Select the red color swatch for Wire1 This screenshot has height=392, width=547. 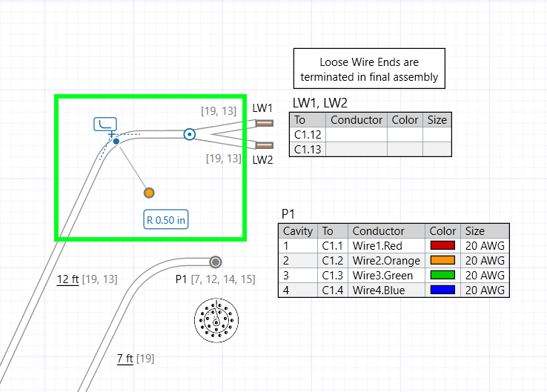tap(442, 245)
